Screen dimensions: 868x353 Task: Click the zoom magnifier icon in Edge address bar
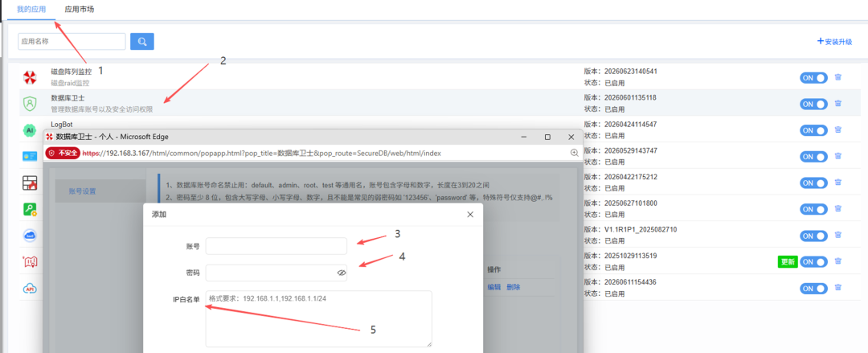click(574, 153)
